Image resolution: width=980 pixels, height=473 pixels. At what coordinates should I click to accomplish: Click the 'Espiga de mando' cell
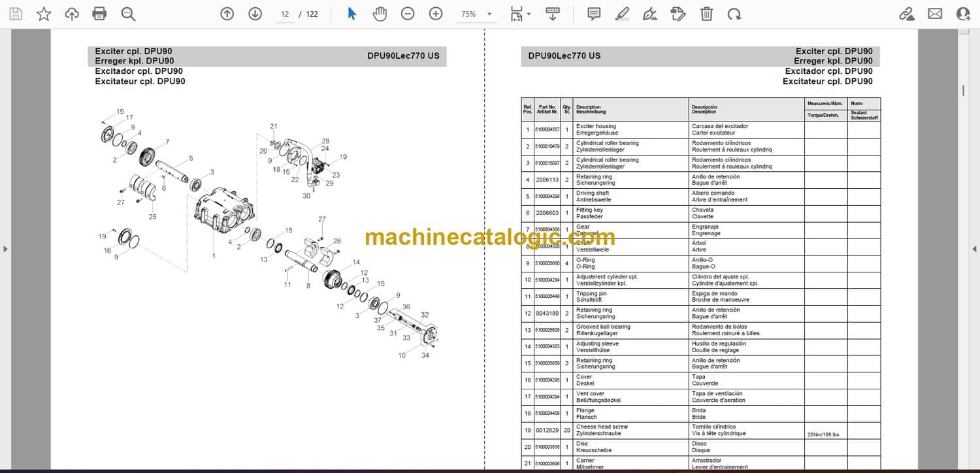coord(746,297)
